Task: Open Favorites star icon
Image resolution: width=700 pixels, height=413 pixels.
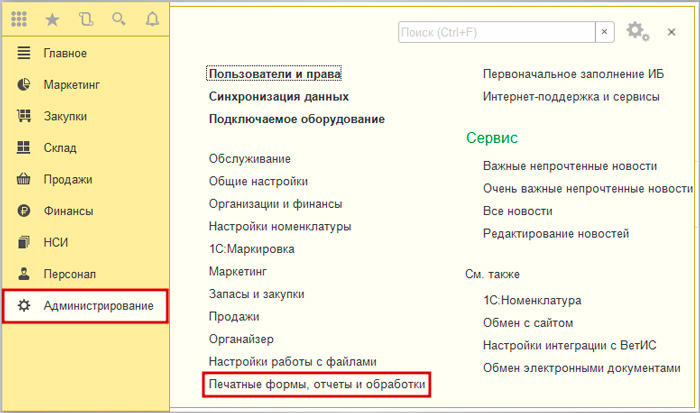Action: (x=52, y=19)
